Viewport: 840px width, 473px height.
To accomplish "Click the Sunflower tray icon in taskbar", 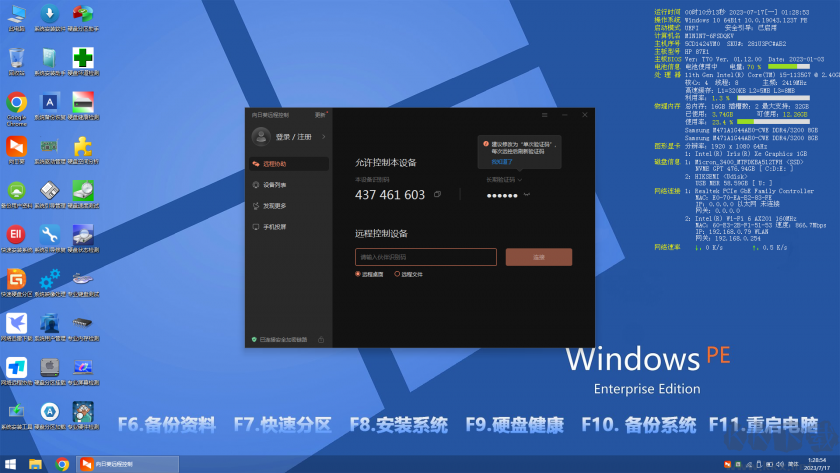I will (x=728, y=464).
